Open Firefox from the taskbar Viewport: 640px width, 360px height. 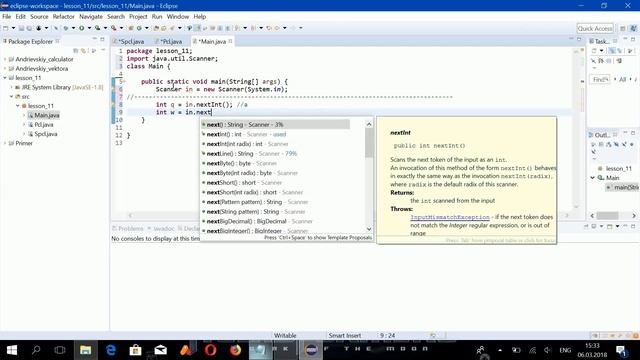236,350
